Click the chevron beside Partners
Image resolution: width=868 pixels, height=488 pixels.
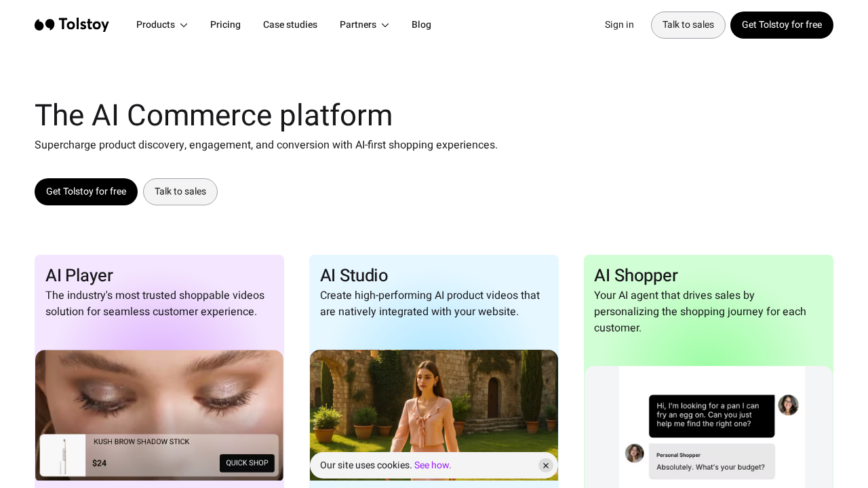pyautogui.click(x=385, y=25)
